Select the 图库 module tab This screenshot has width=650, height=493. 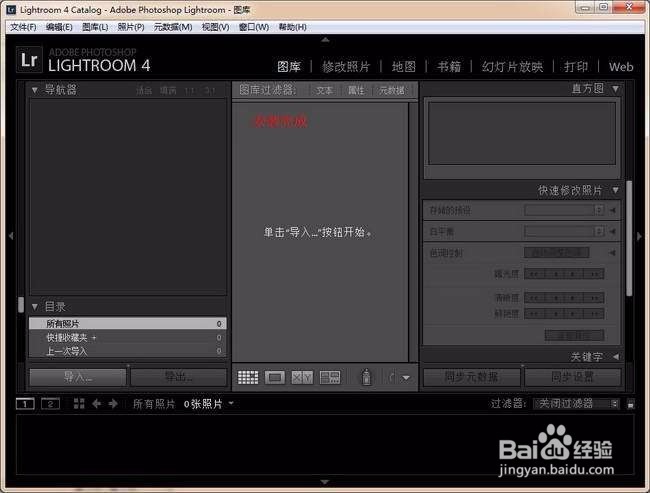coord(289,67)
